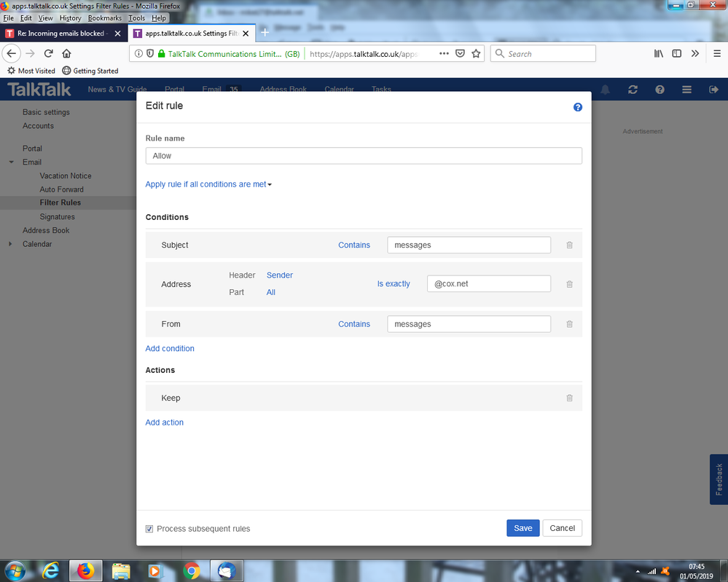Delete the Subject condition with trash icon
The height and width of the screenshot is (582, 728).
[569, 245]
